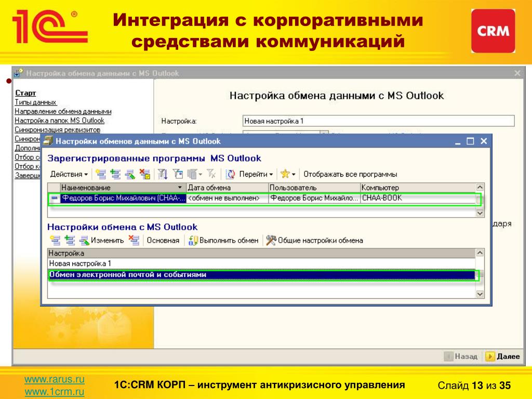The width and height of the screenshot is (532, 399).
Task: Expand the star favorites dropdown arrow
Action: [294, 175]
